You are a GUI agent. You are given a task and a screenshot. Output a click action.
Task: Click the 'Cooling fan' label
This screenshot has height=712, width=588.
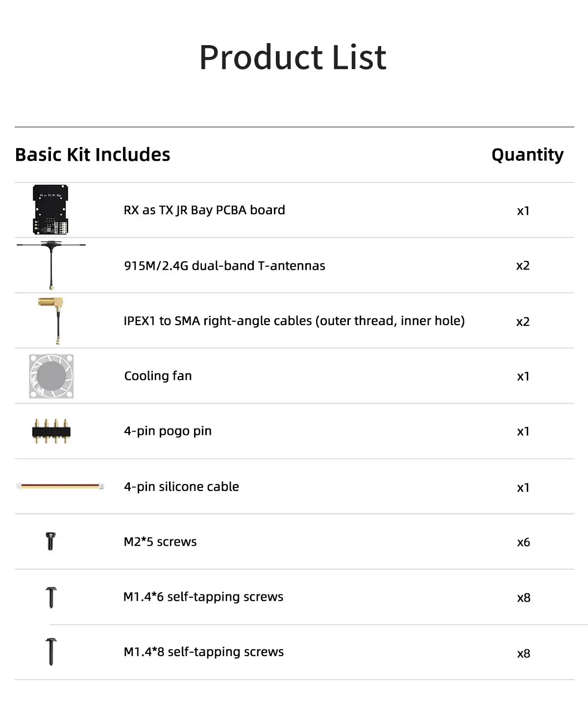tap(158, 376)
